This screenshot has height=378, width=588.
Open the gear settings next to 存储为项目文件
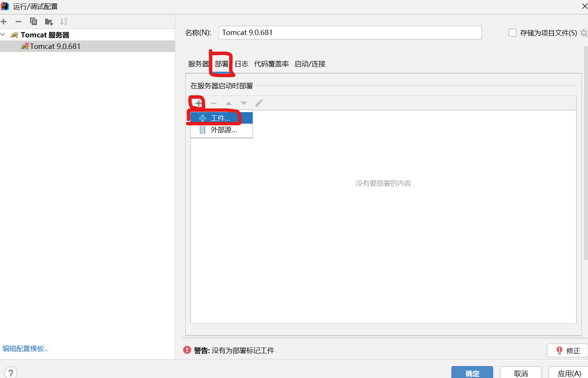click(x=584, y=33)
